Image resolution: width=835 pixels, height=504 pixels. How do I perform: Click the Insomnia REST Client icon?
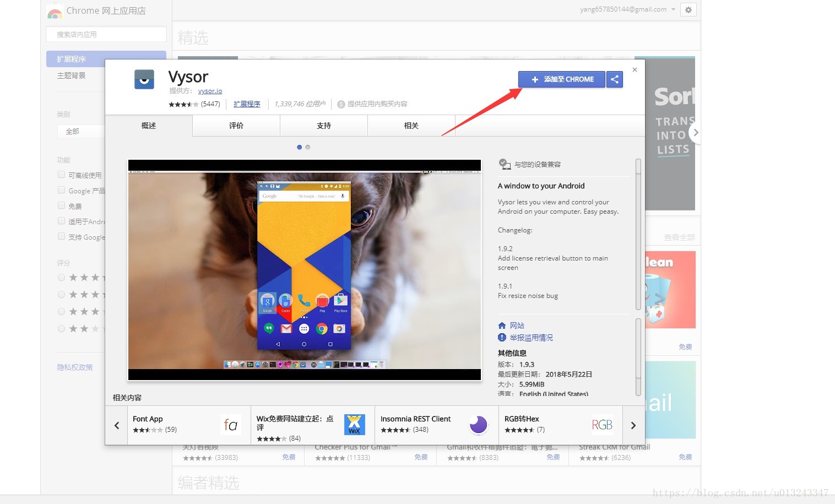479,425
